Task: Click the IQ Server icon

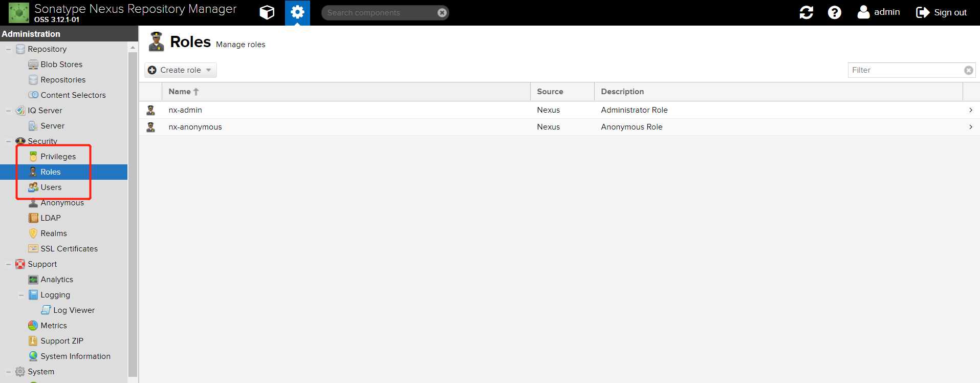Action: (x=20, y=111)
